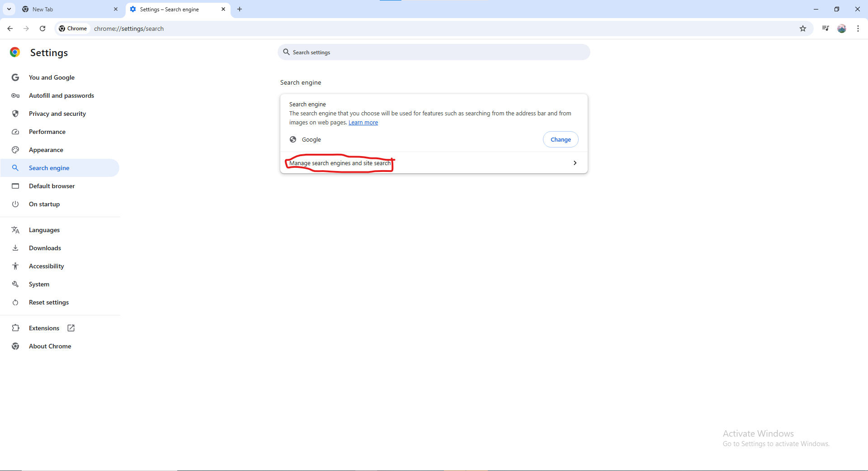The width and height of the screenshot is (868, 471).
Task: Select the Downloads sidebar icon
Action: [x=15, y=247]
